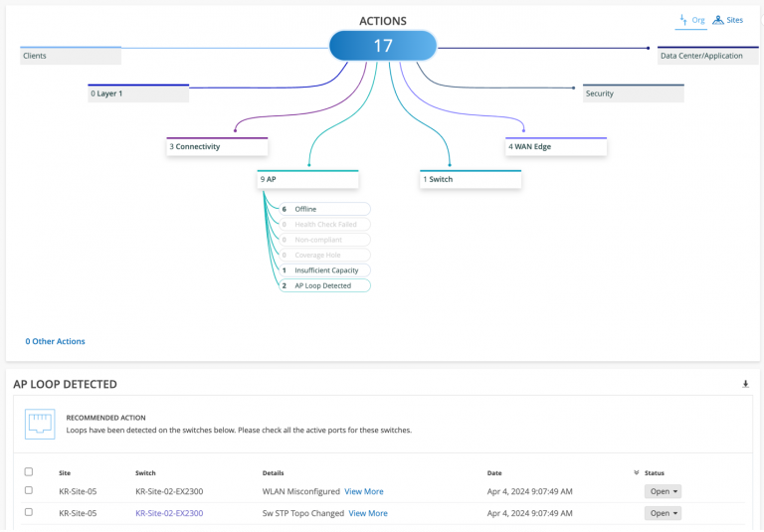
Task: Click the switch port icon beside Recommended Action
Action: pyautogui.click(x=39, y=424)
